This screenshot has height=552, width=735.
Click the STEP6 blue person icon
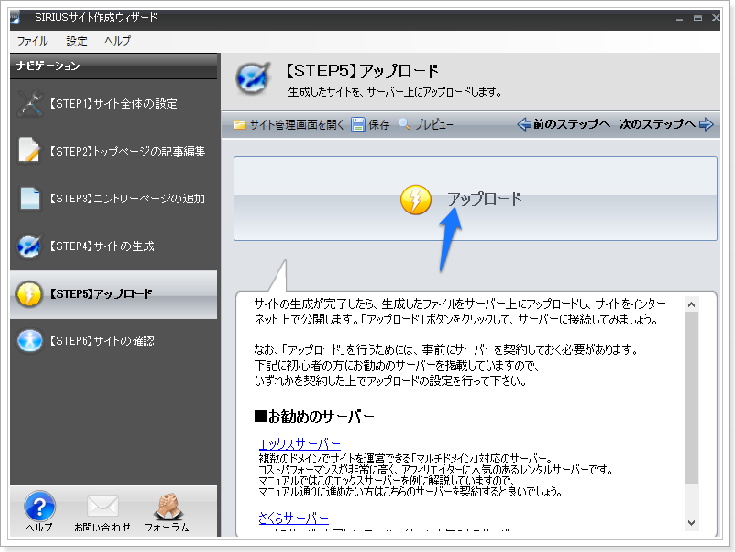tap(30, 341)
